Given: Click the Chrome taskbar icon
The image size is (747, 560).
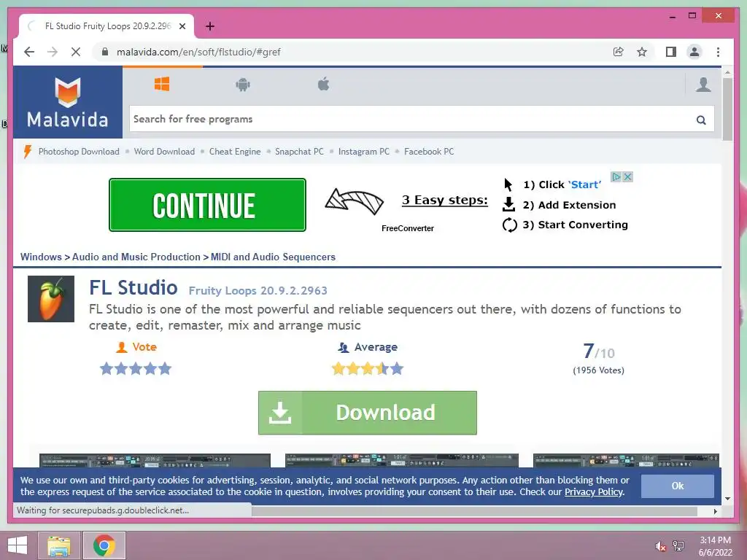Looking at the screenshot, I should (x=104, y=545).
